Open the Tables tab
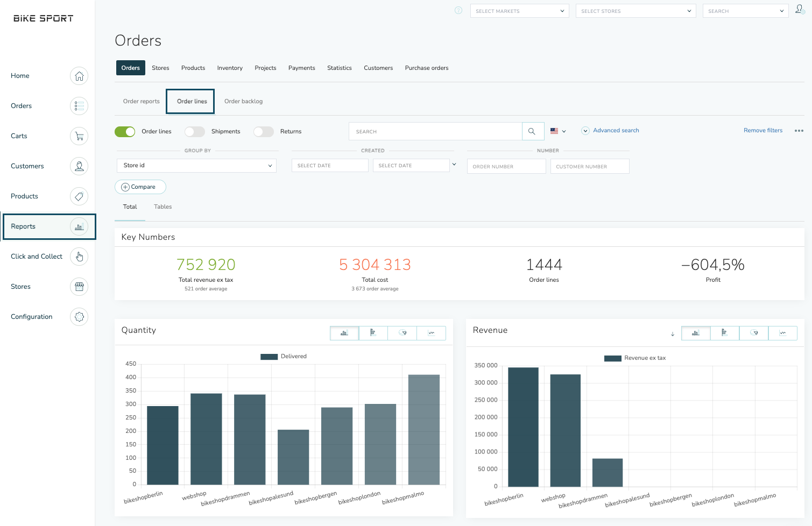Screen dimensions: 812x526 pyautogui.click(x=163, y=207)
